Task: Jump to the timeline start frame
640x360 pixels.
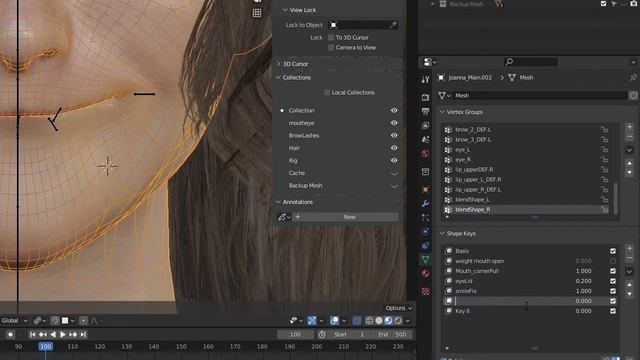Action: [32, 334]
